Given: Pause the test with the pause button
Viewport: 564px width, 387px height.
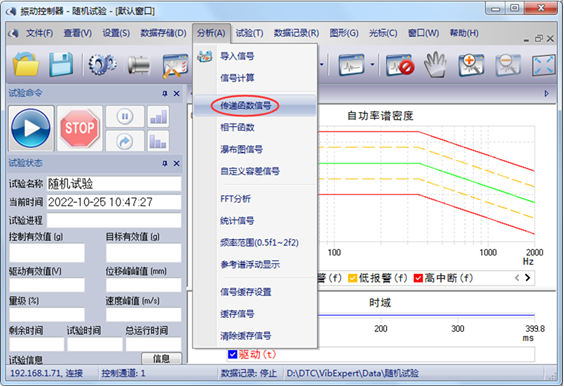Looking at the screenshot, I should 125,116.
